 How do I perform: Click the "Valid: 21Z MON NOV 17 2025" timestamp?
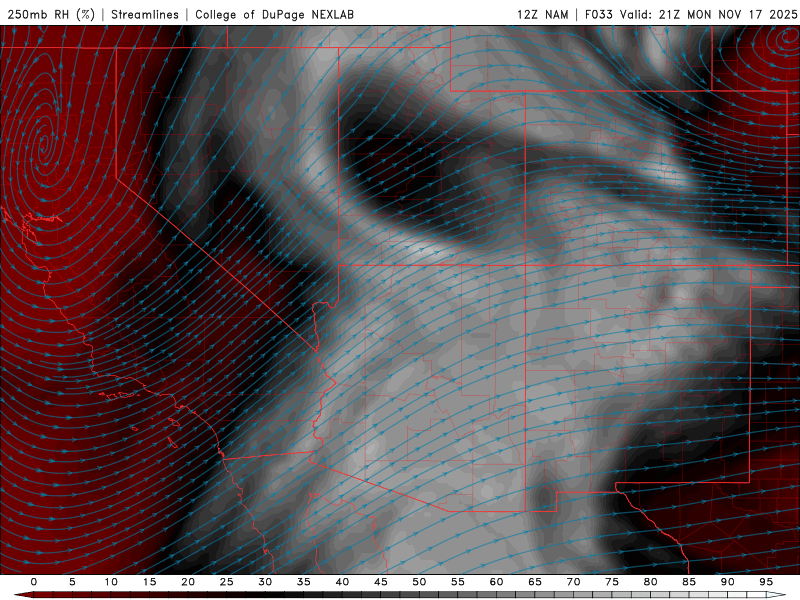point(708,14)
